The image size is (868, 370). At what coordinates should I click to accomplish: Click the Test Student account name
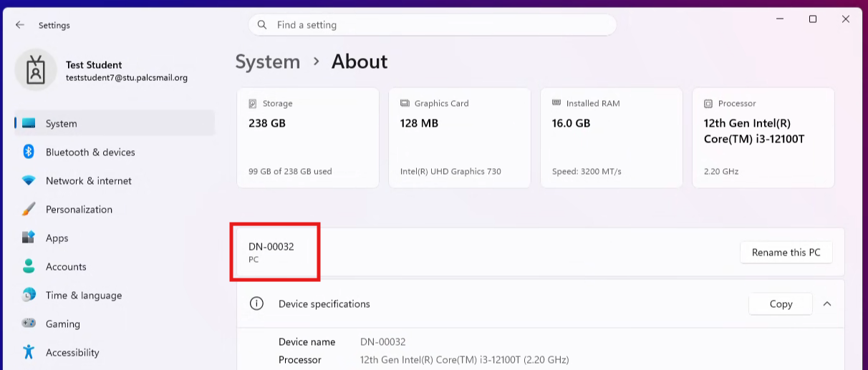pyautogui.click(x=94, y=64)
